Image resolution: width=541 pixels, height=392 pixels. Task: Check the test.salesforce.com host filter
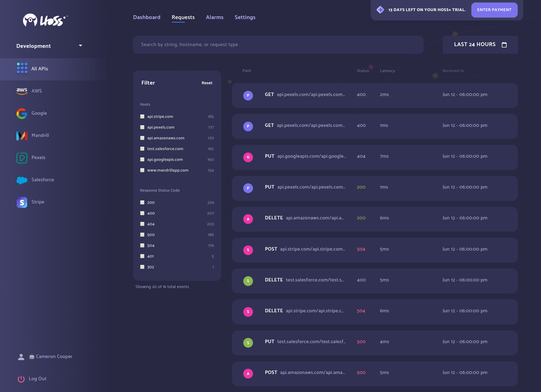(x=142, y=149)
